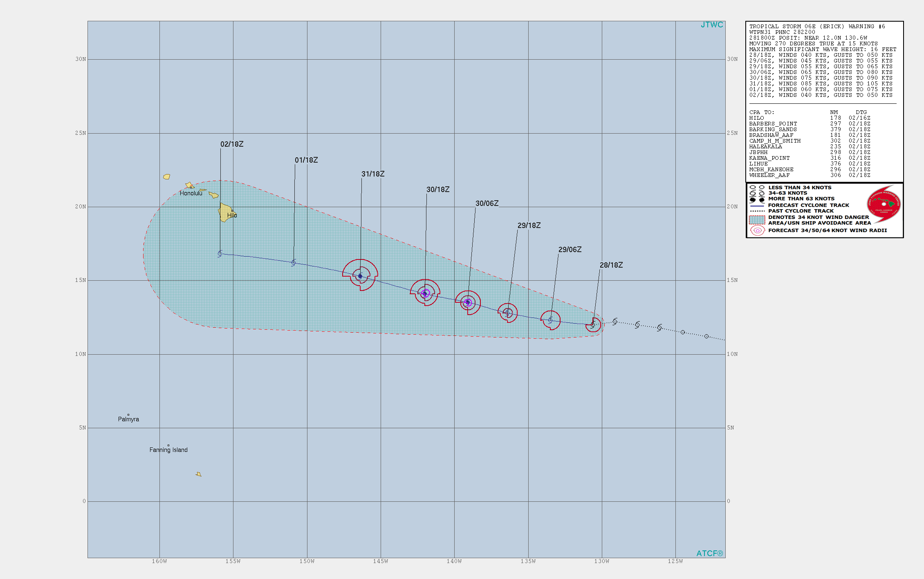
Task: Click the Hilo map label
Action: point(232,215)
